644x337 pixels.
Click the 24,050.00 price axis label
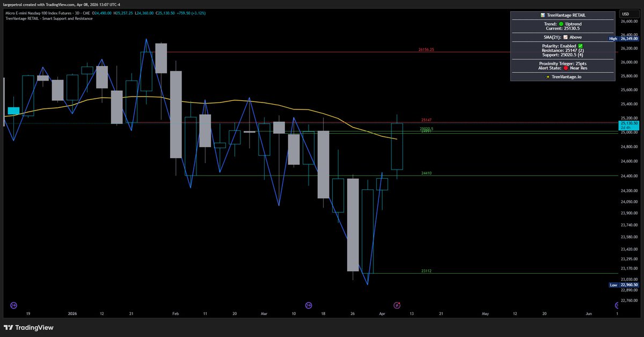(628, 202)
